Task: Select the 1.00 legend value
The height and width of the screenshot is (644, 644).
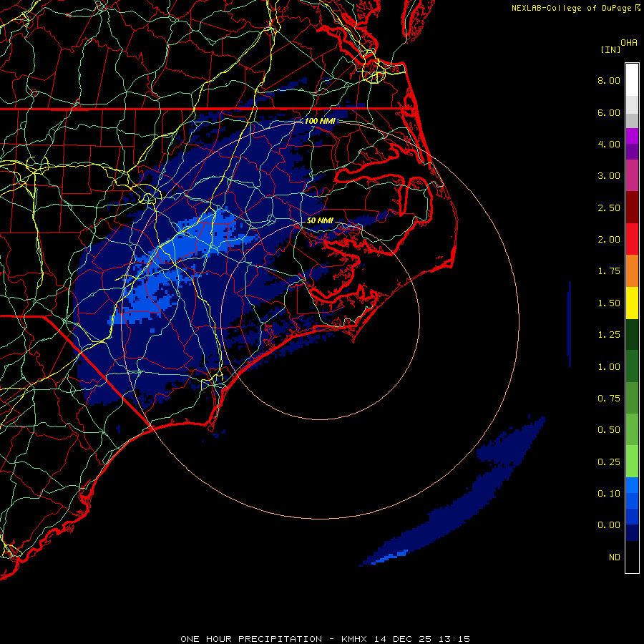Action: pos(609,367)
